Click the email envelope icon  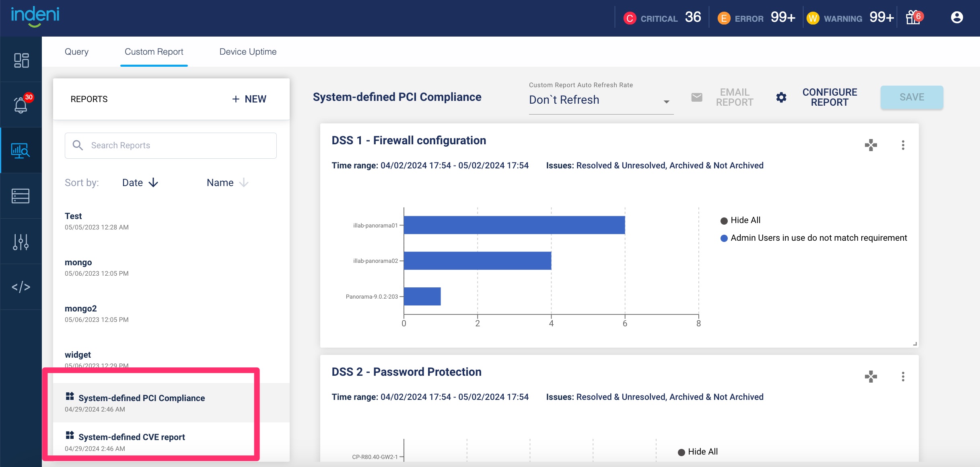pos(697,97)
